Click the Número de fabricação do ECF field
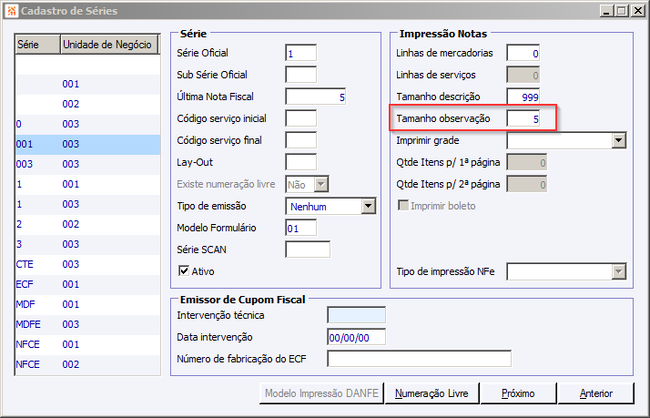650x418 pixels. pos(419,359)
